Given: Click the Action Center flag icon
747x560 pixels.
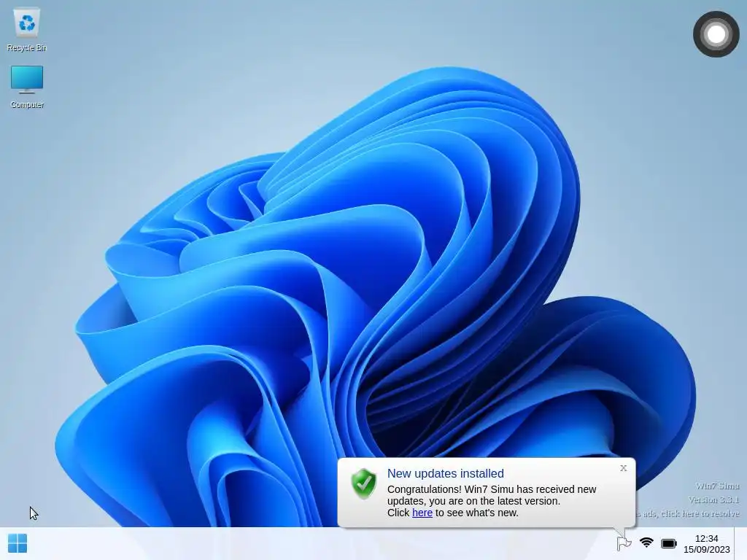Looking at the screenshot, I should coord(624,542).
